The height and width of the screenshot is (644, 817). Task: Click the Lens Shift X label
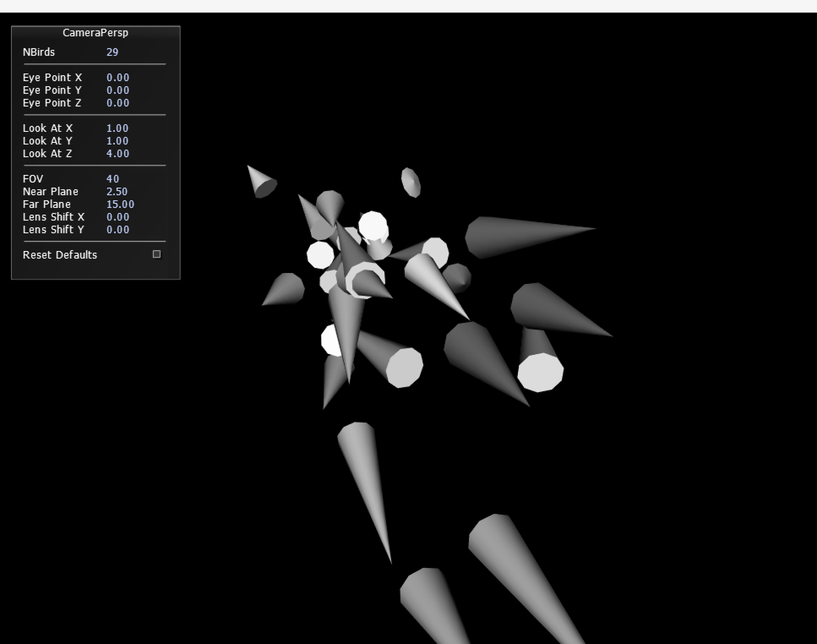54,217
